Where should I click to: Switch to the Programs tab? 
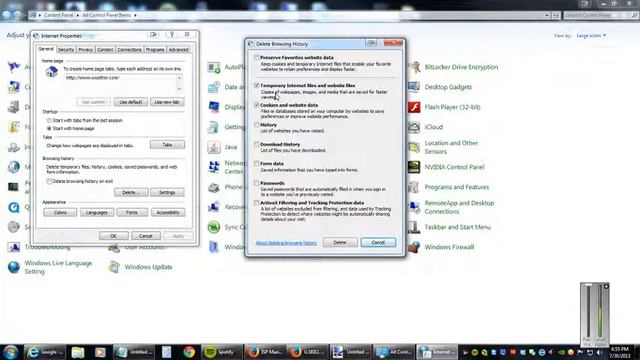155,50
